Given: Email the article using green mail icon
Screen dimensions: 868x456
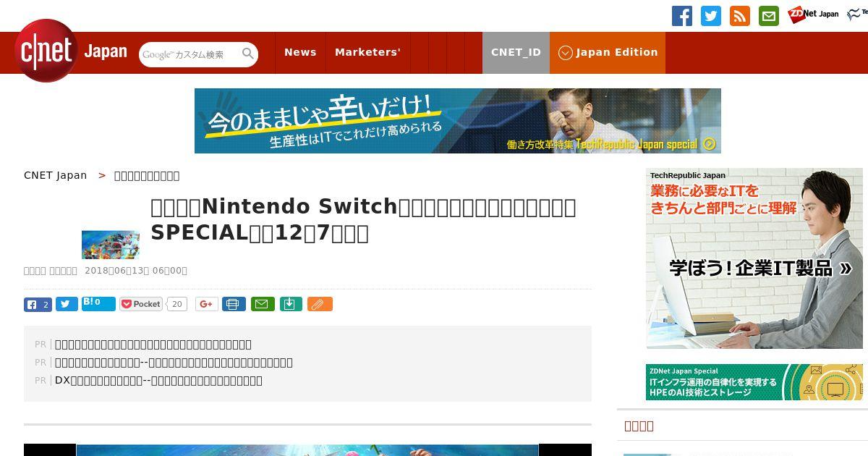Looking at the screenshot, I should pos(263,304).
